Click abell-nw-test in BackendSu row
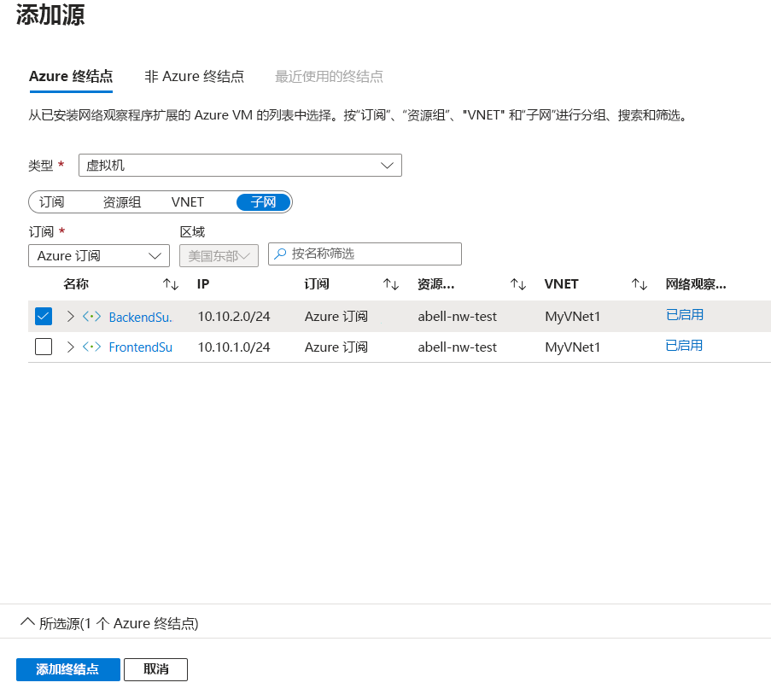This screenshot has width=771, height=700. click(x=458, y=317)
